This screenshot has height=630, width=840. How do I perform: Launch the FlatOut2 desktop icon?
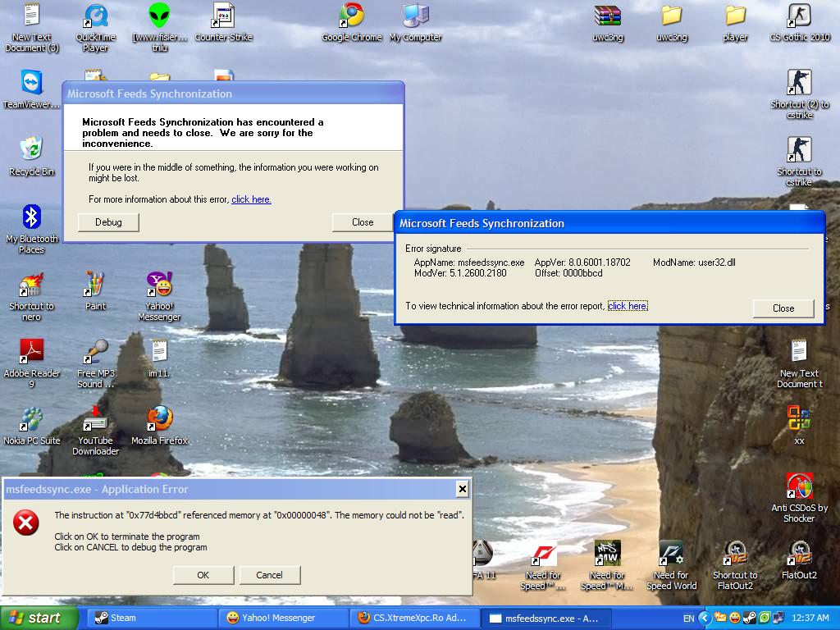[x=799, y=559]
